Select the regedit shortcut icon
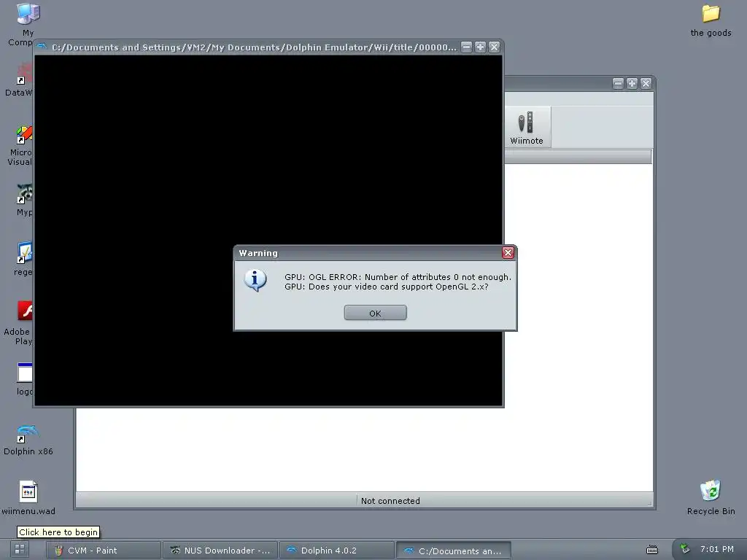The image size is (747, 560). [24, 252]
